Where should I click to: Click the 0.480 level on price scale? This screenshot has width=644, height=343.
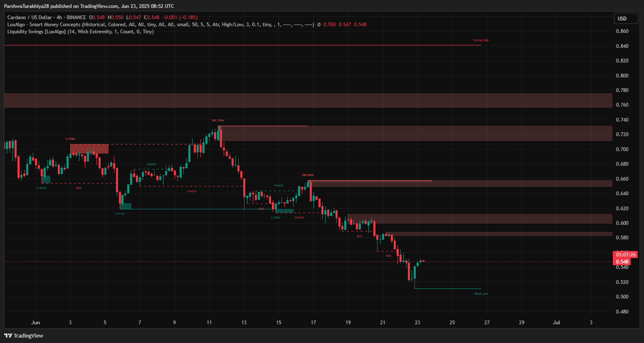pyautogui.click(x=622, y=312)
